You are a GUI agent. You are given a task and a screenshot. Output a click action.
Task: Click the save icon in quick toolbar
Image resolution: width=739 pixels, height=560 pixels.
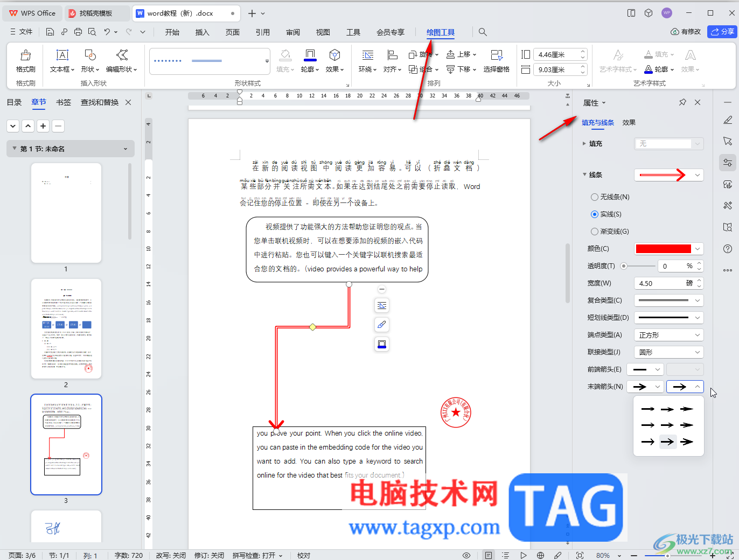50,32
